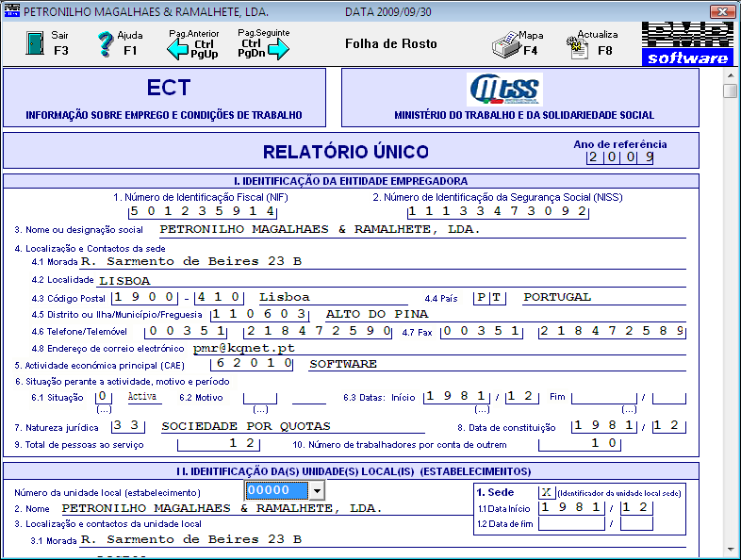The width and height of the screenshot is (741, 560).
Task: Click trabalhadores por conta de outrem field
Action: (580, 444)
